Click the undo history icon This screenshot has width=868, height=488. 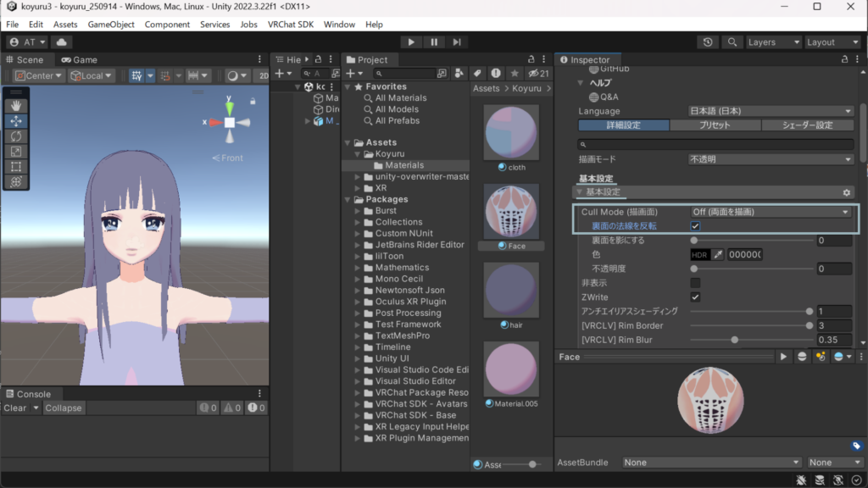pos(708,42)
